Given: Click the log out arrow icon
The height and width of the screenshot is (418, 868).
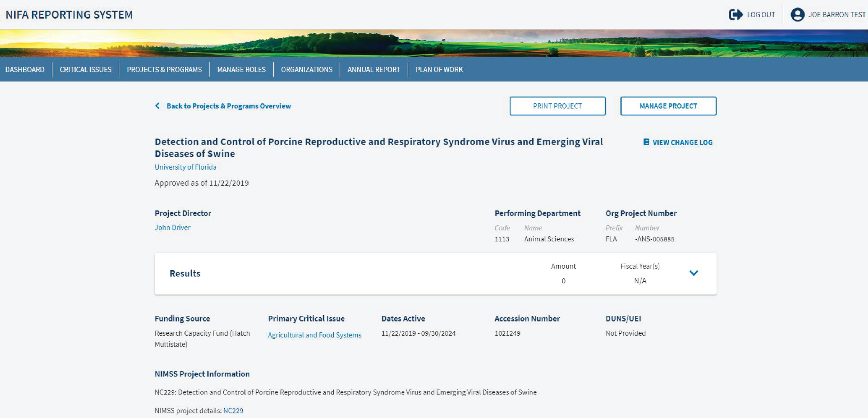Looking at the screenshot, I should coord(735,15).
